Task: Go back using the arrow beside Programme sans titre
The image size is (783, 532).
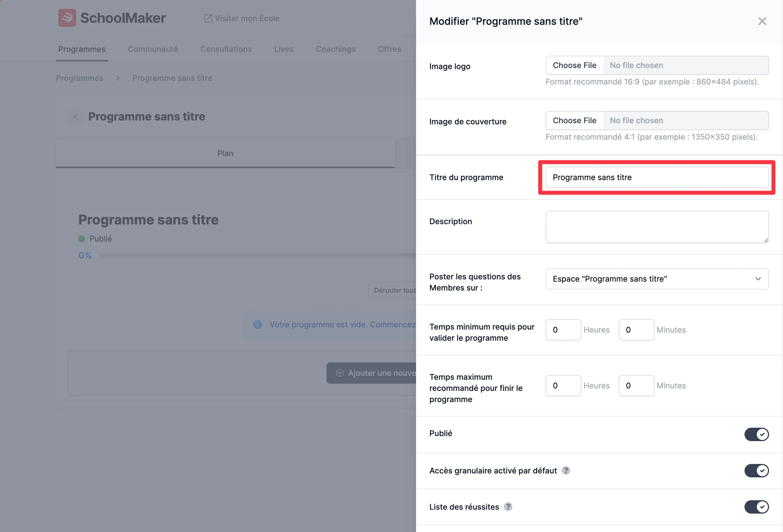Action: pyautogui.click(x=76, y=117)
